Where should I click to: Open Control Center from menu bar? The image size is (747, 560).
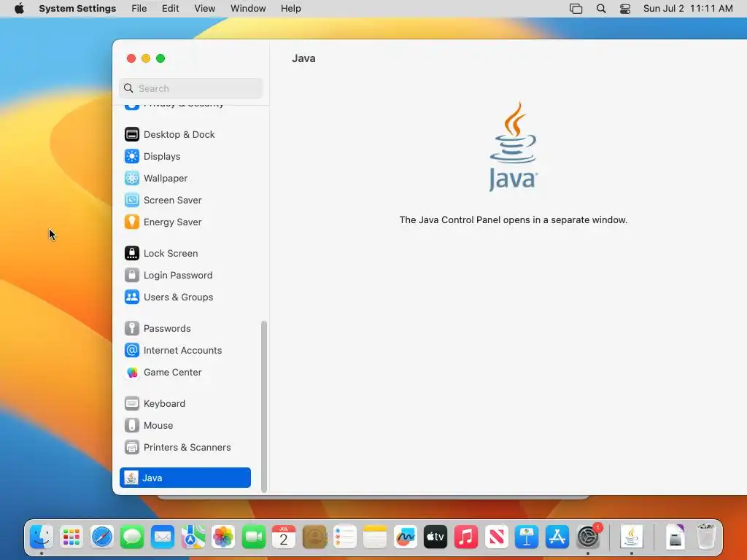[625, 9]
